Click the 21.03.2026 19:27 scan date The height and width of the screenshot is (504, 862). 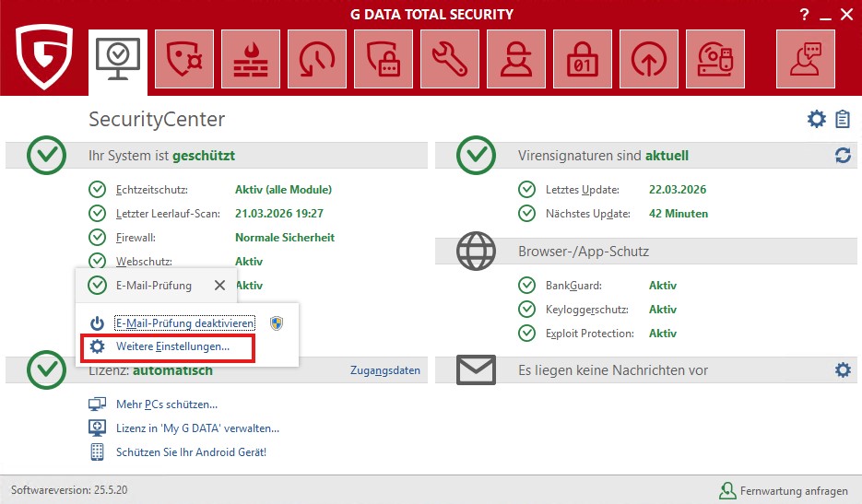pos(279,213)
